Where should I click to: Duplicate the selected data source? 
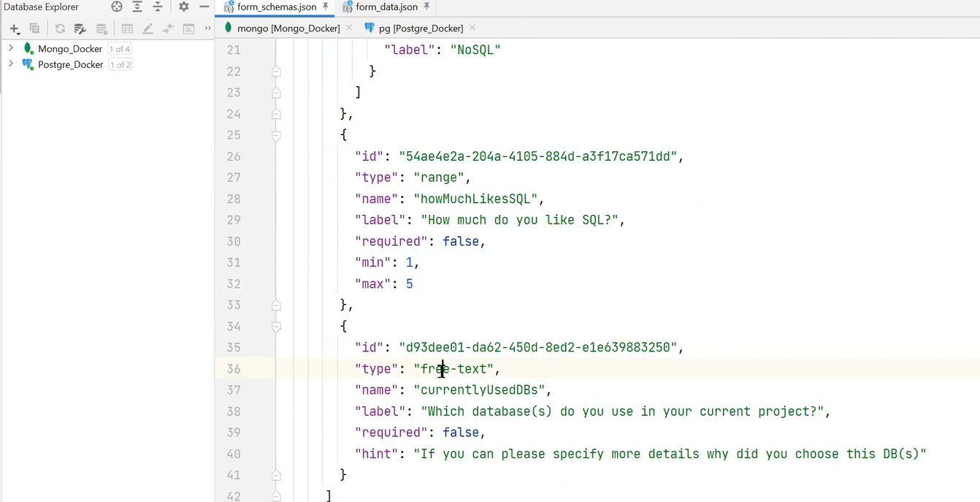tap(34, 28)
